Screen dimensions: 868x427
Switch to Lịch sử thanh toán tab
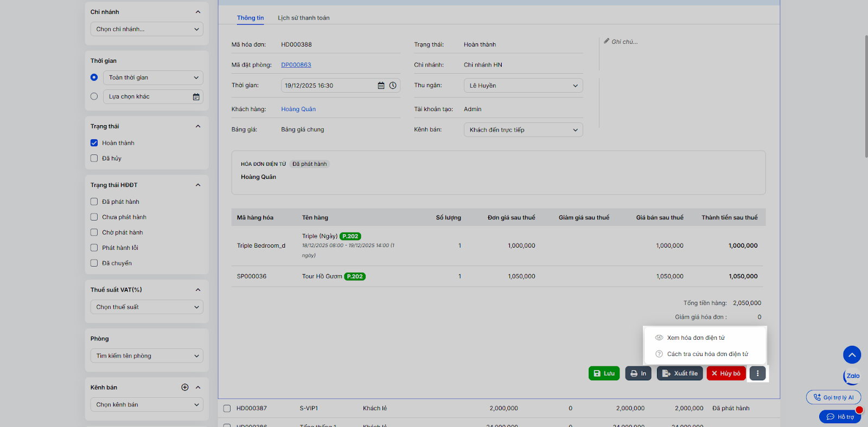303,18
